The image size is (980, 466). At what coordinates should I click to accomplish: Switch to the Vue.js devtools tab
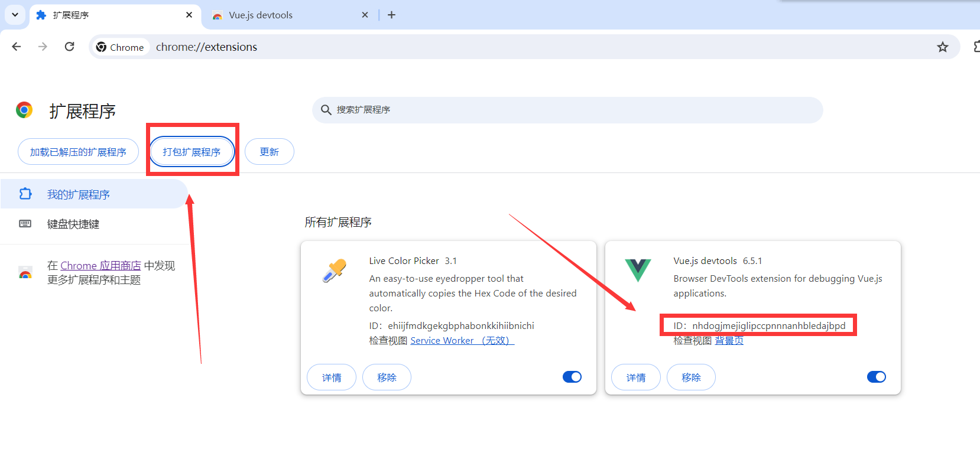click(291, 15)
